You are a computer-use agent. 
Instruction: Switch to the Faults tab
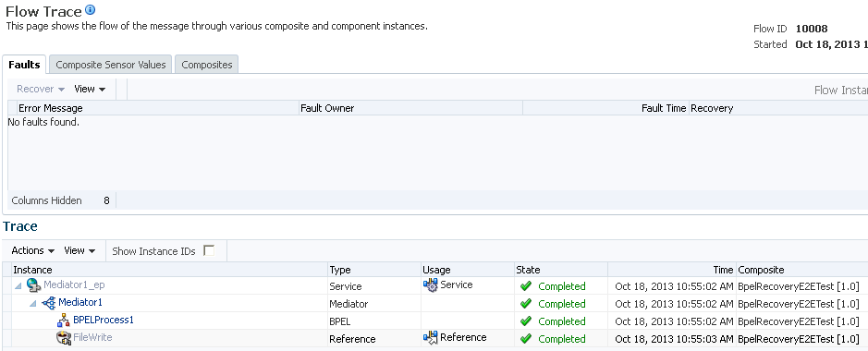tap(24, 65)
